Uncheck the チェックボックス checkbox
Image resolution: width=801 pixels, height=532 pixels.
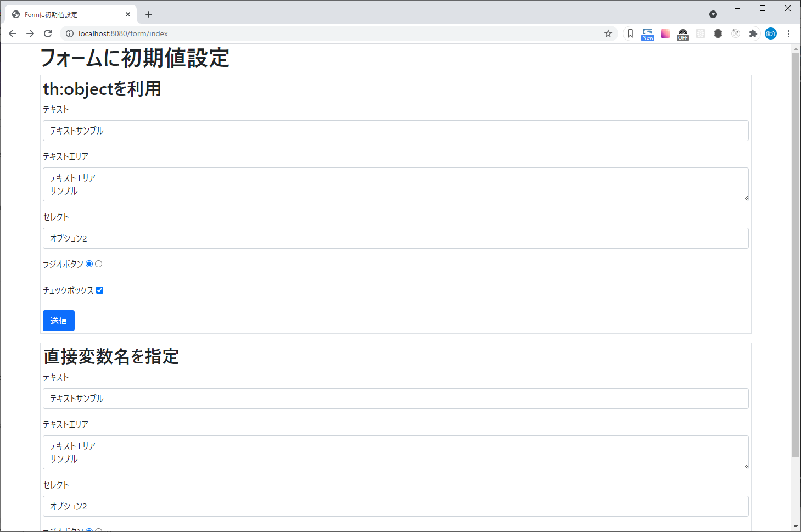(99, 290)
